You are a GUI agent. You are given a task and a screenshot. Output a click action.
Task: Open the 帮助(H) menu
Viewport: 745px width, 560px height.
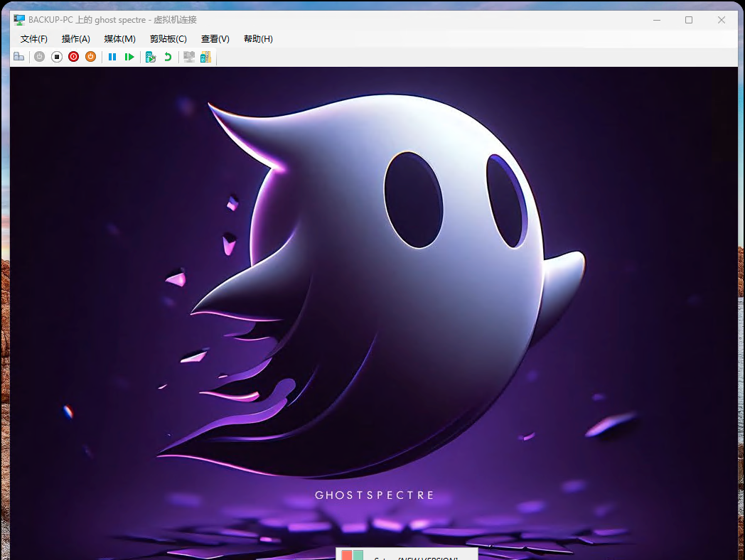(258, 39)
